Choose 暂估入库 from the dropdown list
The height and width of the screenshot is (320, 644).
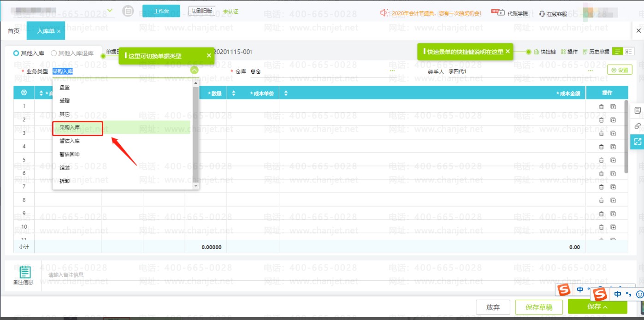(x=70, y=141)
